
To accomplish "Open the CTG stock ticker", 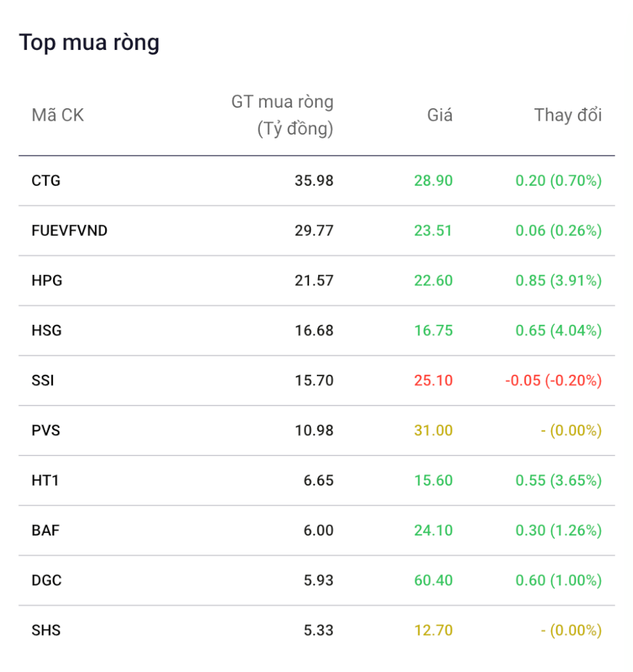I will point(46,181).
